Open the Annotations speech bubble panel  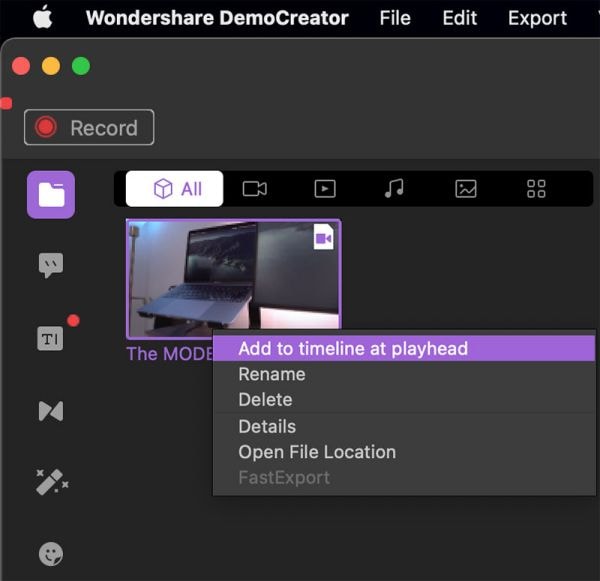[51, 265]
